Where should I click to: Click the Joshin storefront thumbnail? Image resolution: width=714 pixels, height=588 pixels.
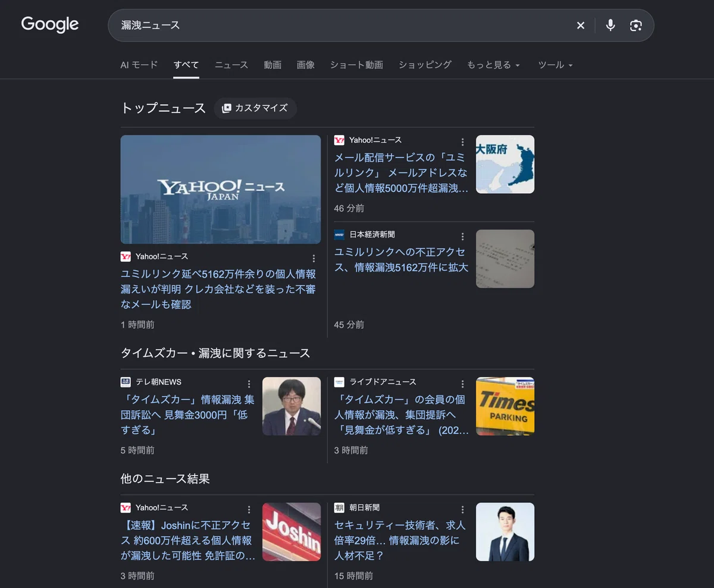click(x=292, y=532)
